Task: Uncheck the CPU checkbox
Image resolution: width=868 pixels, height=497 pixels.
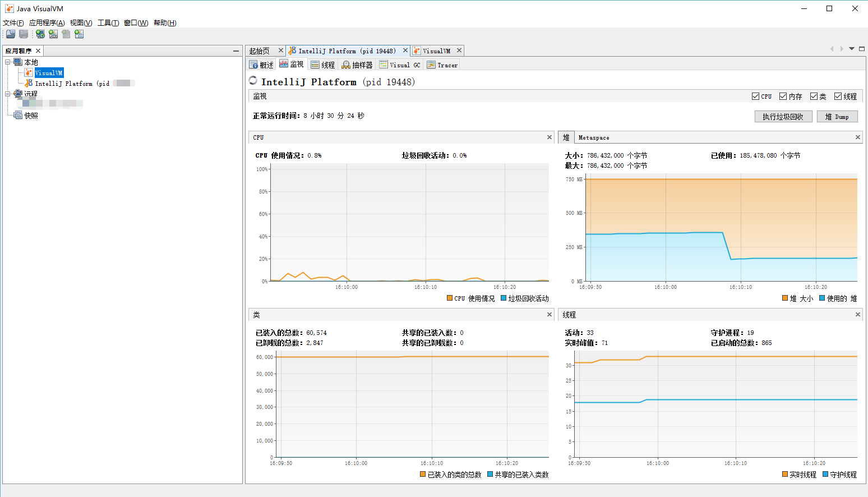Action: click(x=755, y=96)
